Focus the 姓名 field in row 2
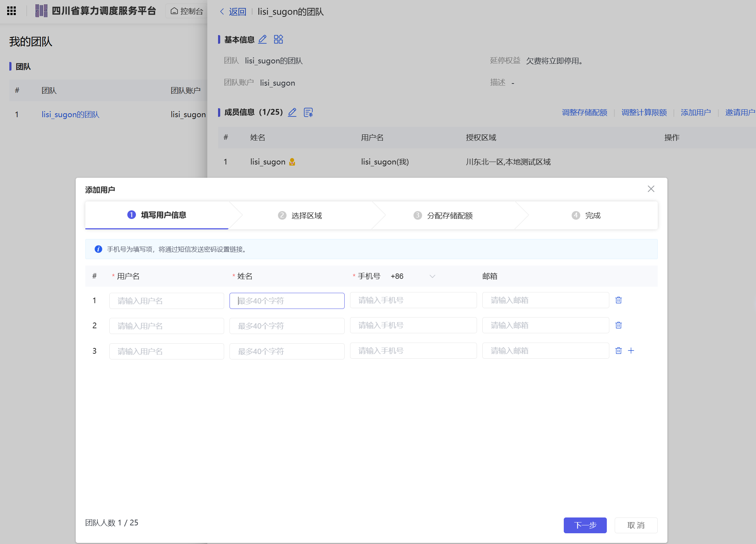 click(x=287, y=326)
